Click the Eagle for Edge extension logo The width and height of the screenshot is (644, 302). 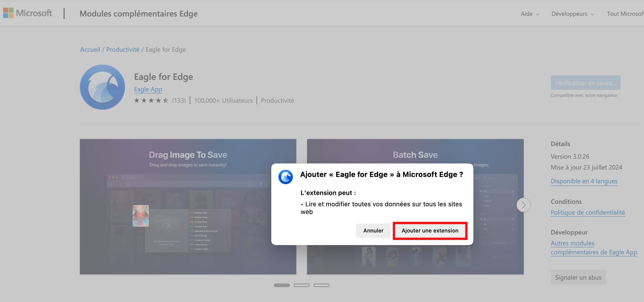102,87
